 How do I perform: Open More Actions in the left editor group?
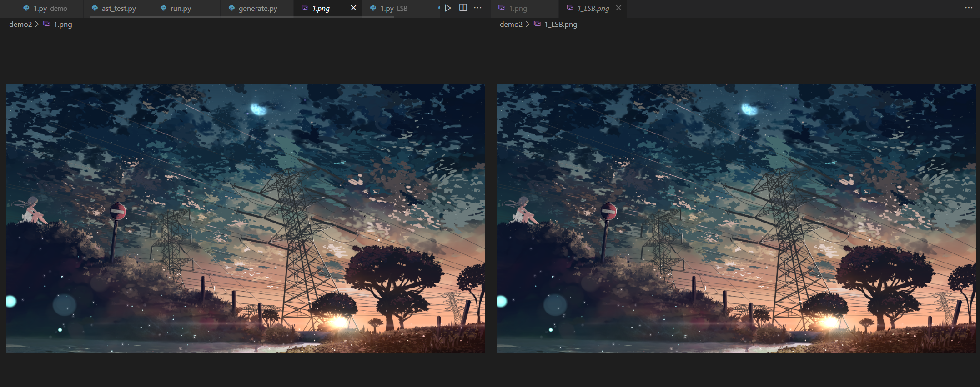(x=477, y=8)
